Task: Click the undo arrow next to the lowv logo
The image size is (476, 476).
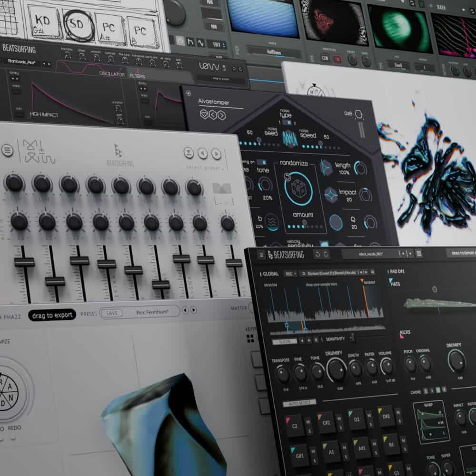Action: (234, 69)
